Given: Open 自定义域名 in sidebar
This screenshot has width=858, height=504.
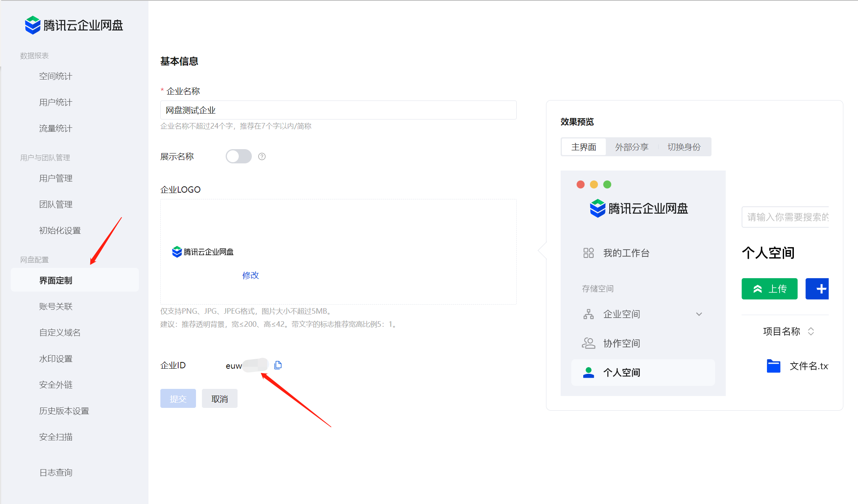Looking at the screenshot, I should [60, 333].
